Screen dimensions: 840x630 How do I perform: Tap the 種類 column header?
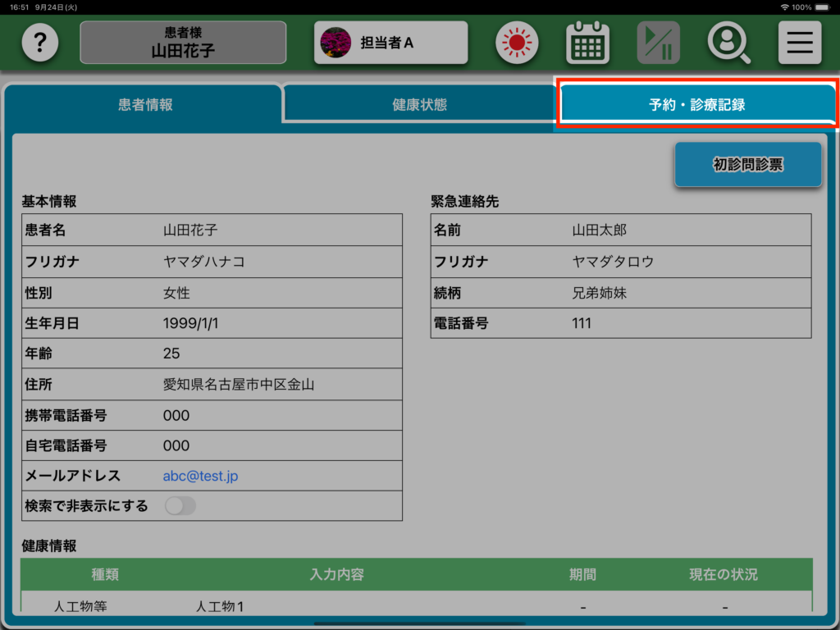click(105, 574)
